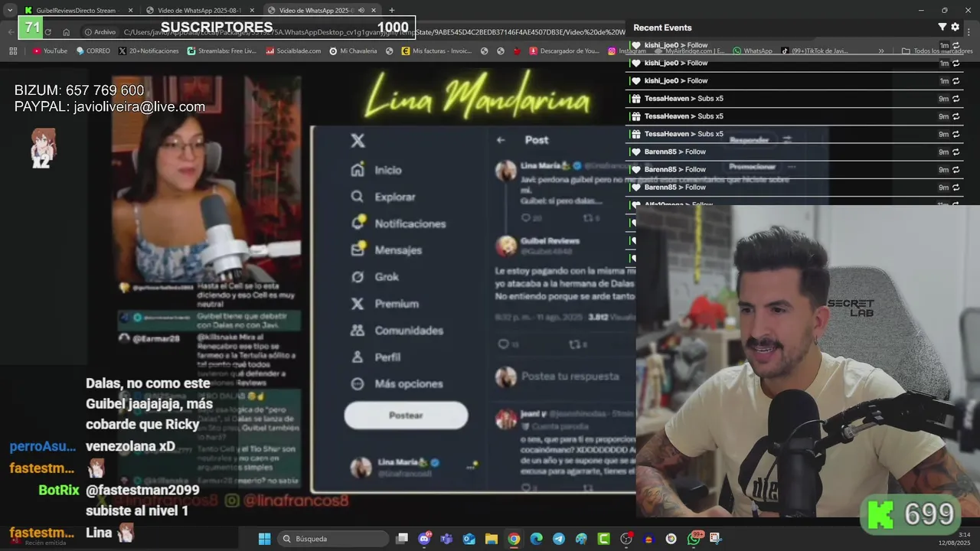Click the X logo in the sidebar
Screen dimensions: 980x551
tap(358, 141)
